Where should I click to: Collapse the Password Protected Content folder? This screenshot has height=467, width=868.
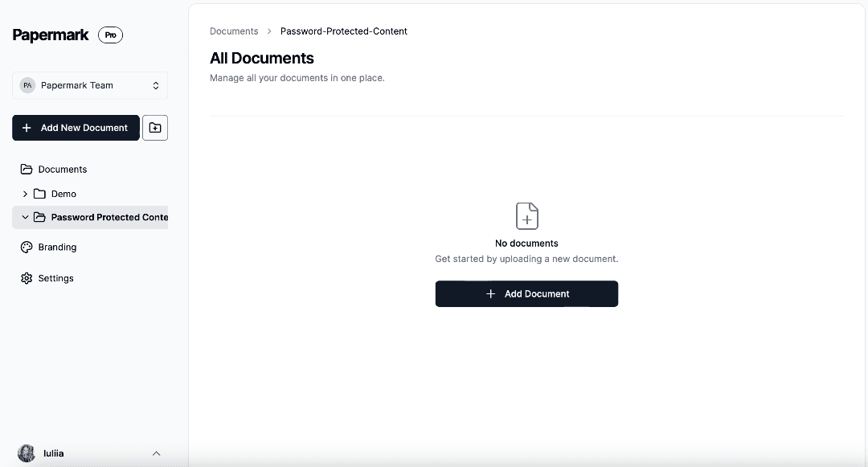pyautogui.click(x=25, y=217)
